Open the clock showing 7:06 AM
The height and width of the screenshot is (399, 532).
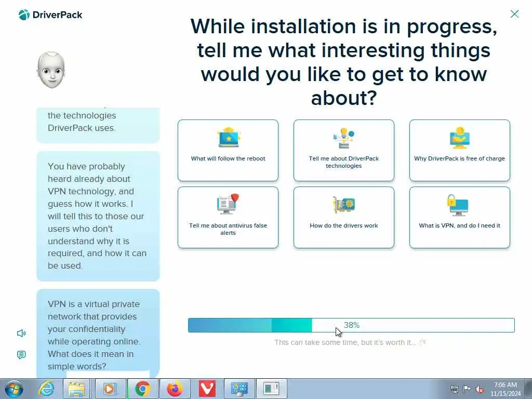coord(505,389)
